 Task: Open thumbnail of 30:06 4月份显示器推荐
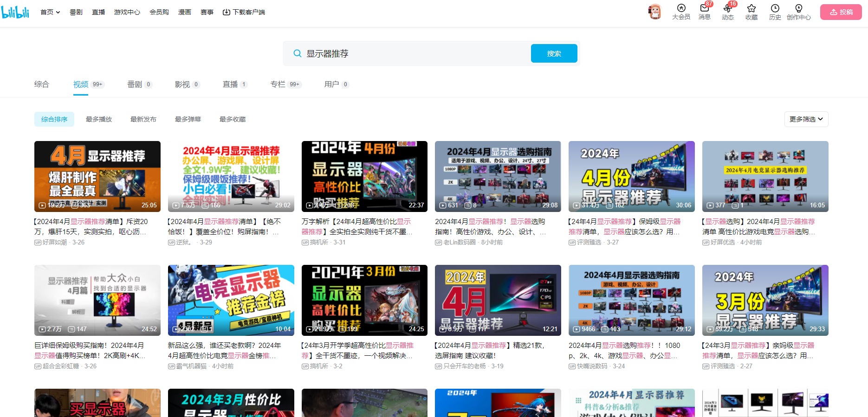point(632,176)
